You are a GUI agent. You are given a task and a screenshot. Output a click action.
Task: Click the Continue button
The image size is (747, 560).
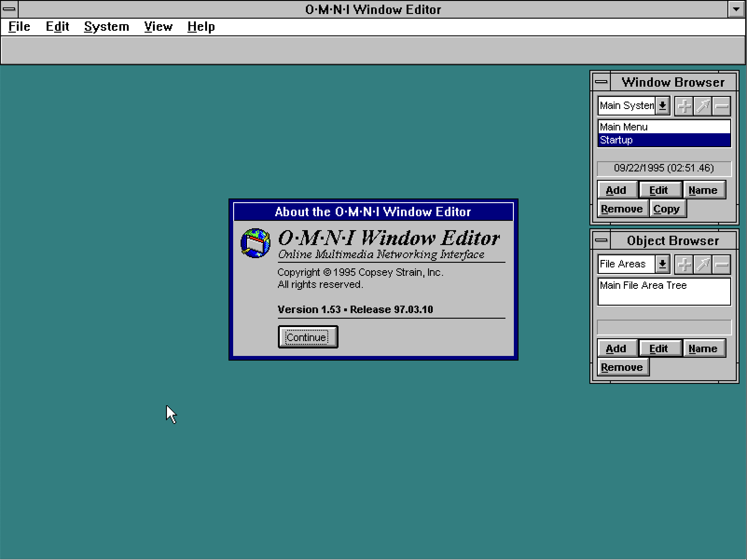pos(308,337)
